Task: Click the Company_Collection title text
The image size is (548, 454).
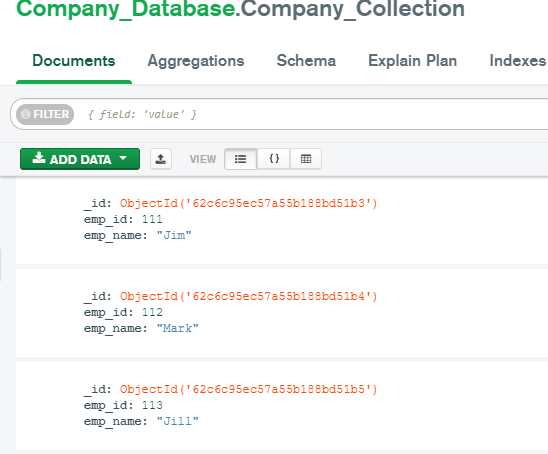Action: [x=353, y=9]
